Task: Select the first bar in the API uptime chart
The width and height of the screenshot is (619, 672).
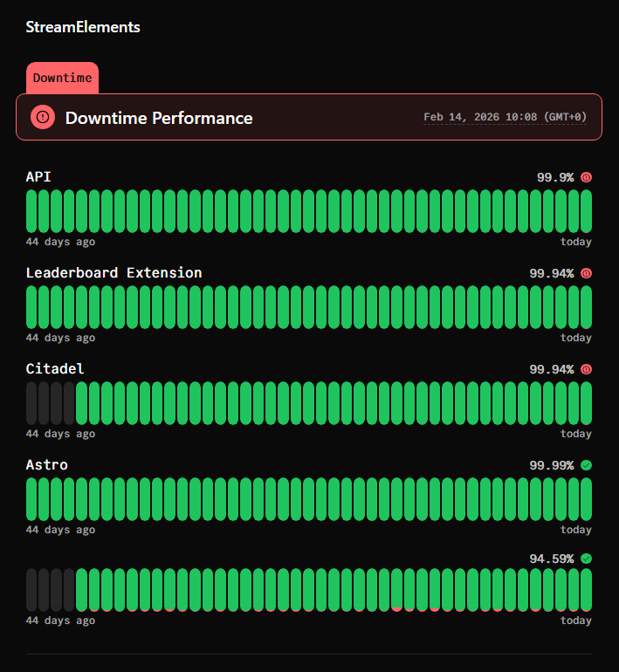Action: pyautogui.click(x=31, y=211)
